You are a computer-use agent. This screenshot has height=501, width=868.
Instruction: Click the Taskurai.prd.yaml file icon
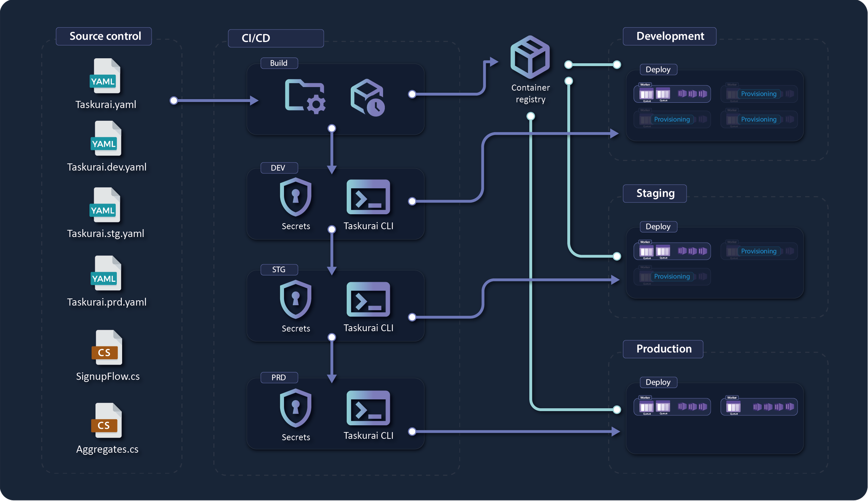pos(106,273)
